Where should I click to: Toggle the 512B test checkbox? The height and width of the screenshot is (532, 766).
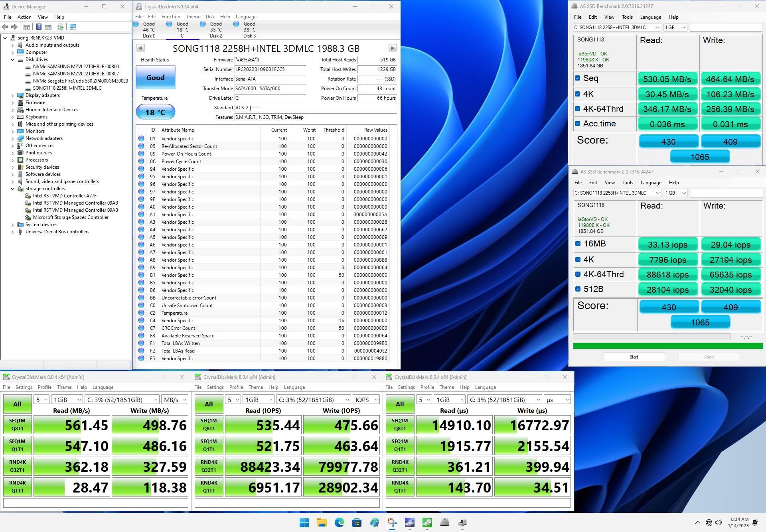[578, 289]
